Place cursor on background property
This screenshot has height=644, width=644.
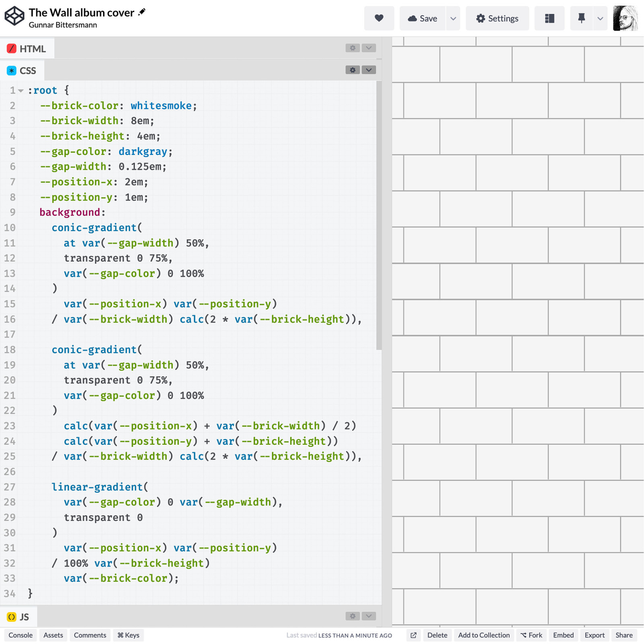click(70, 213)
